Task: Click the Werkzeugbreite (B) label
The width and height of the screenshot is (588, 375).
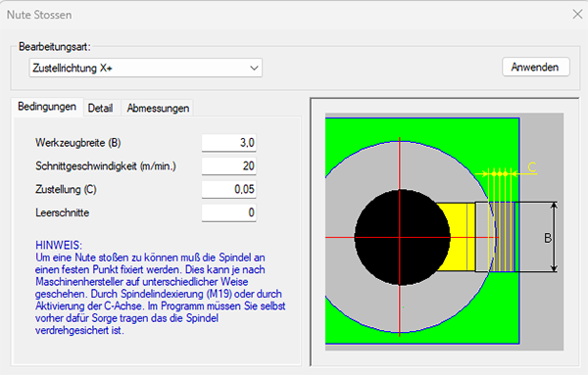Action: coord(78,143)
